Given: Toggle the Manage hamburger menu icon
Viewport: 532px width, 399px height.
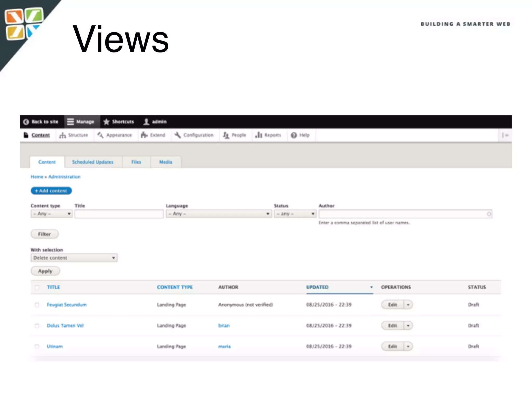Looking at the screenshot, I should point(70,122).
